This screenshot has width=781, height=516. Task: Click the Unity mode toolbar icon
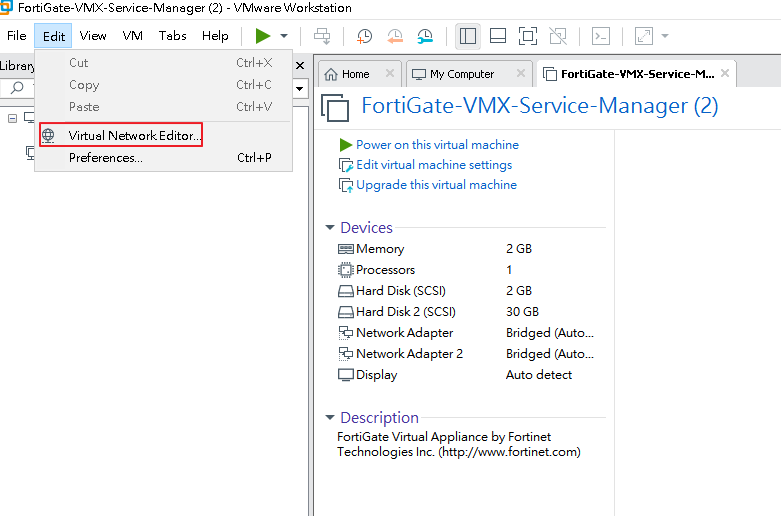(558, 36)
